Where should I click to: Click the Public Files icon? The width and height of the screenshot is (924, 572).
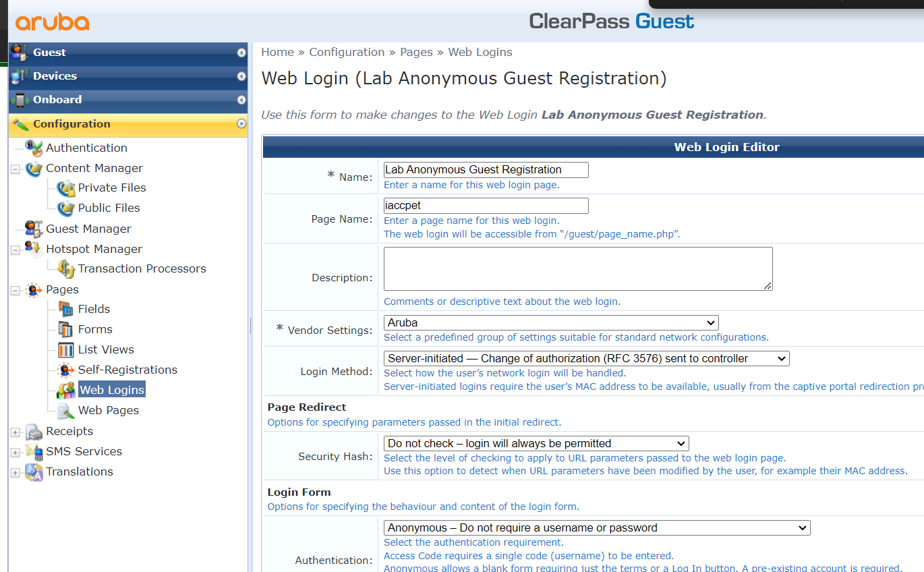[x=66, y=208]
